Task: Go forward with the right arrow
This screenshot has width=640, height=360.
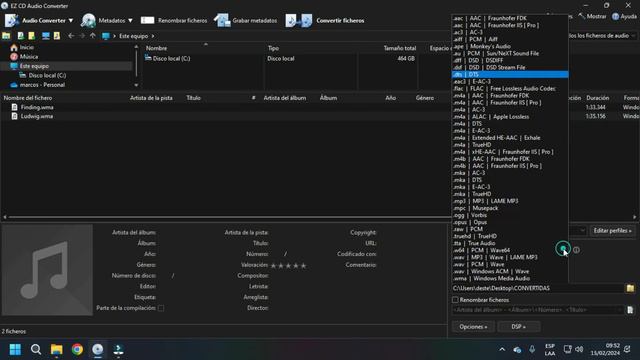Action: coord(82,36)
